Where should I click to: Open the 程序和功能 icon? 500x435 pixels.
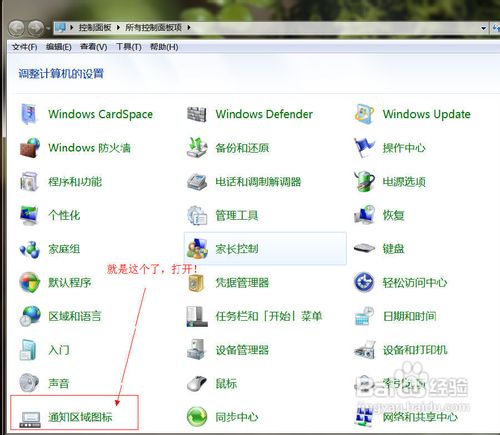pos(29,182)
